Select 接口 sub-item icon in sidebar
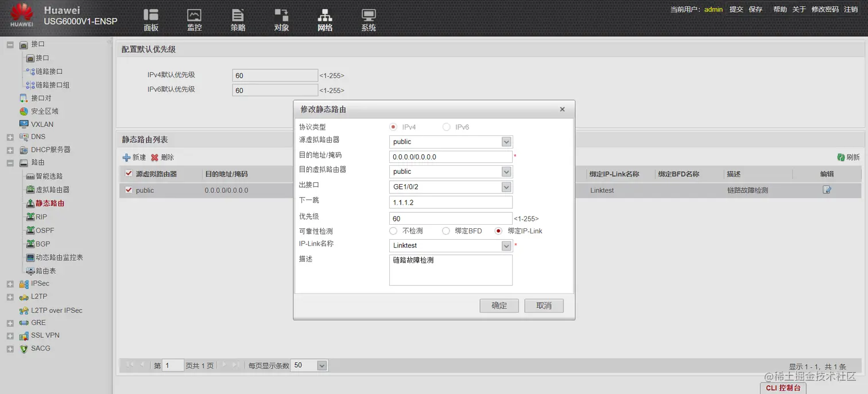868x394 pixels. click(x=30, y=58)
